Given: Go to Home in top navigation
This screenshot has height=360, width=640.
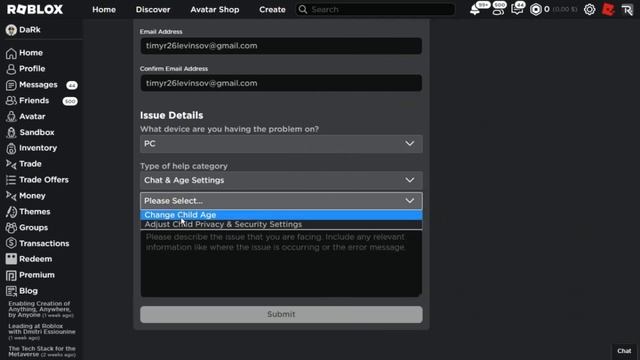Looking at the screenshot, I should click(x=104, y=9).
